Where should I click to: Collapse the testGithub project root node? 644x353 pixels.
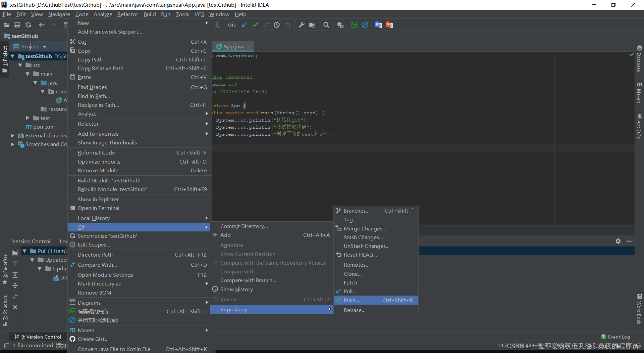(12, 56)
